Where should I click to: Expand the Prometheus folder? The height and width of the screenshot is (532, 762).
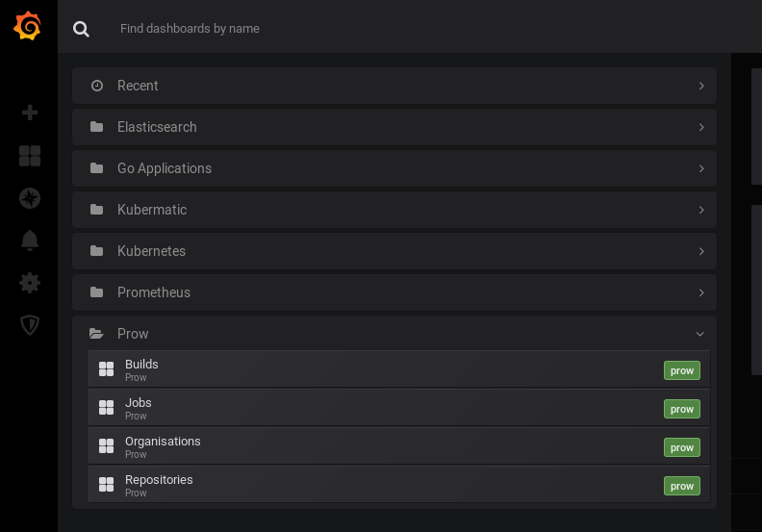tap(154, 292)
